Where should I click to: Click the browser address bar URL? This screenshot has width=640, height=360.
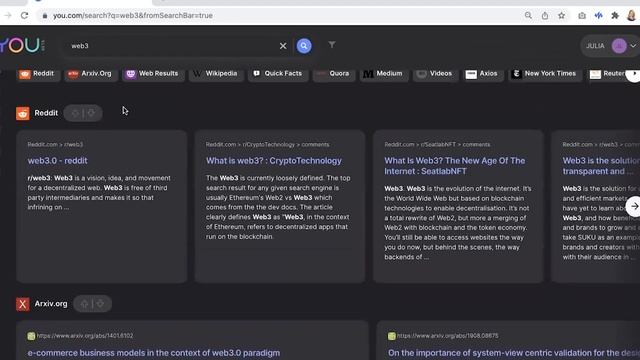(x=133, y=16)
